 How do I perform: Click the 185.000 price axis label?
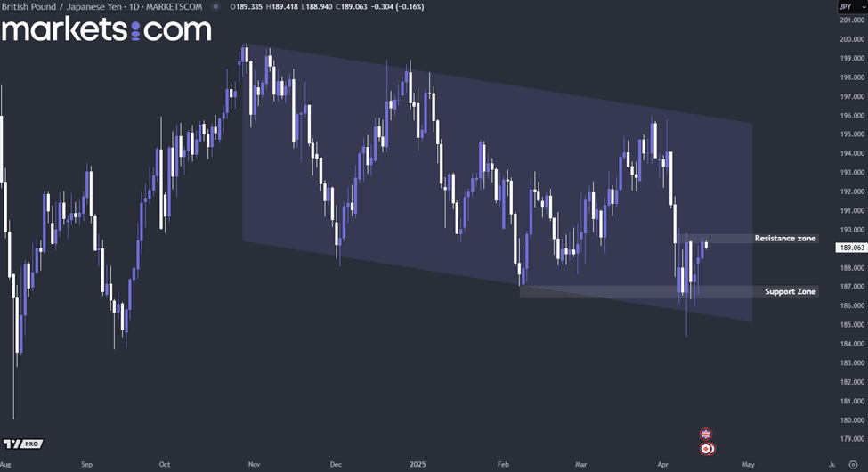[x=852, y=344]
